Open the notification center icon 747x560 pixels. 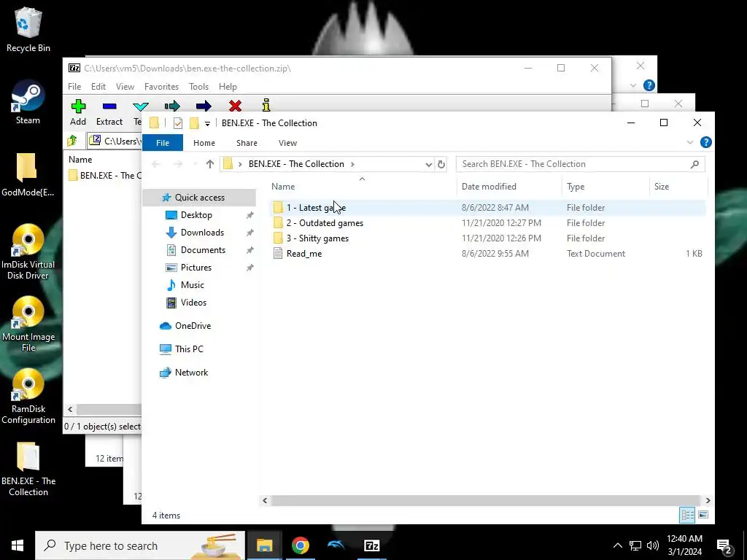click(x=724, y=545)
